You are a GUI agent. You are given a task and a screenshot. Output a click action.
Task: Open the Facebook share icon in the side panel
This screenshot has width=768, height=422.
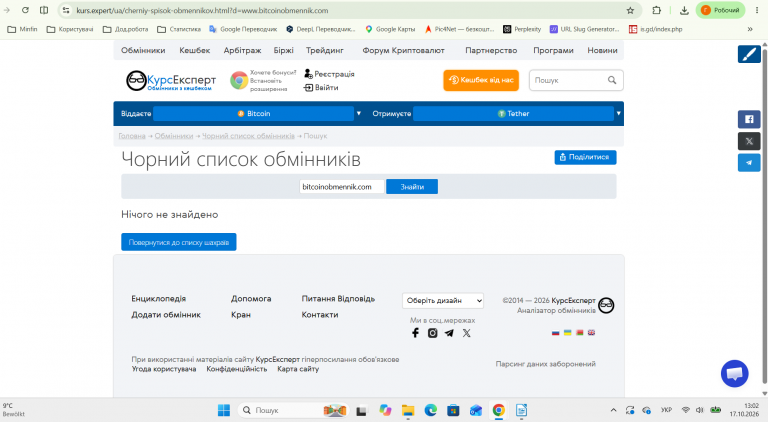pyautogui.click(x=749, y=119)
